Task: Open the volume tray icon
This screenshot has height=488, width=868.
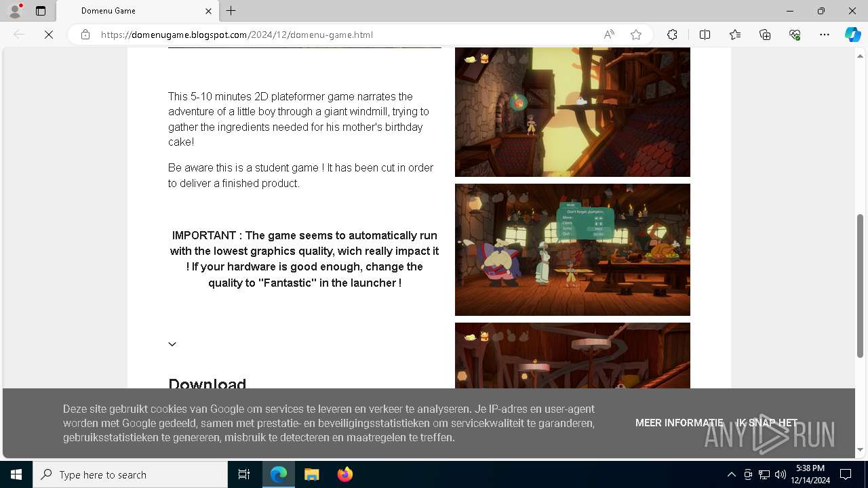Action: [781, 474]
